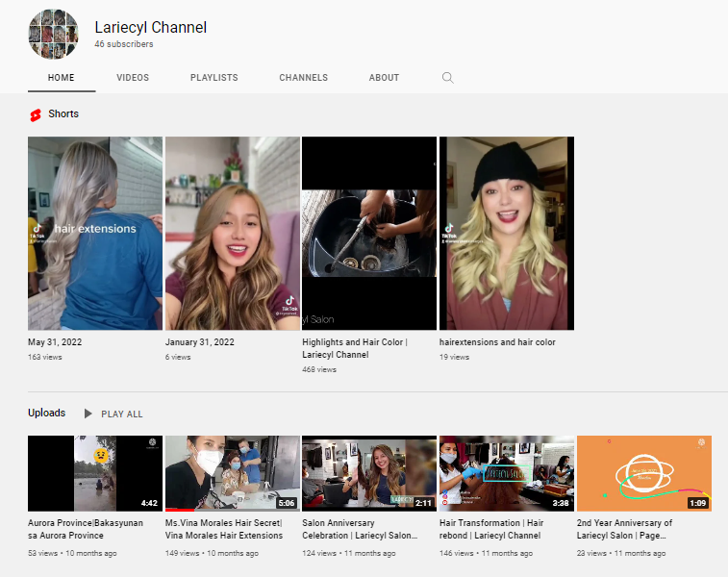Open the hair extensions short thumbnail
728x577 pixels.
[x=95, y=233]
